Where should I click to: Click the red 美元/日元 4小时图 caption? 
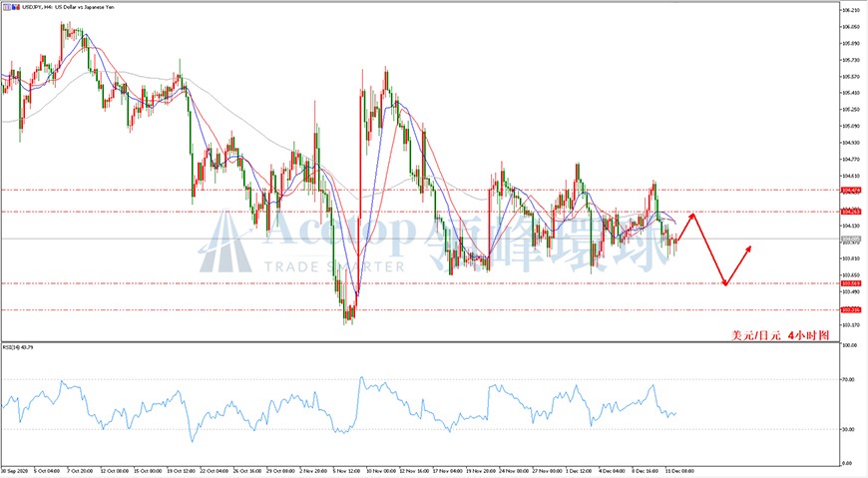coord(780,335)
